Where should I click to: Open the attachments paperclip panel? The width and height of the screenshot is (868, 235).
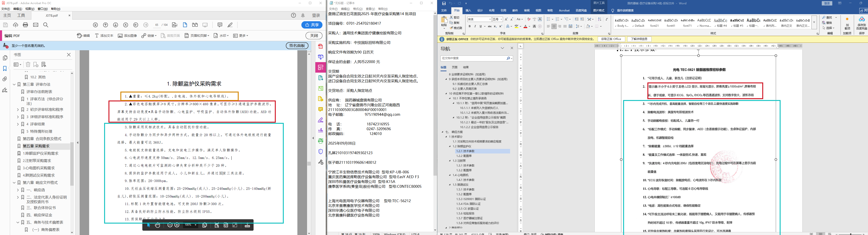point(5,79)
